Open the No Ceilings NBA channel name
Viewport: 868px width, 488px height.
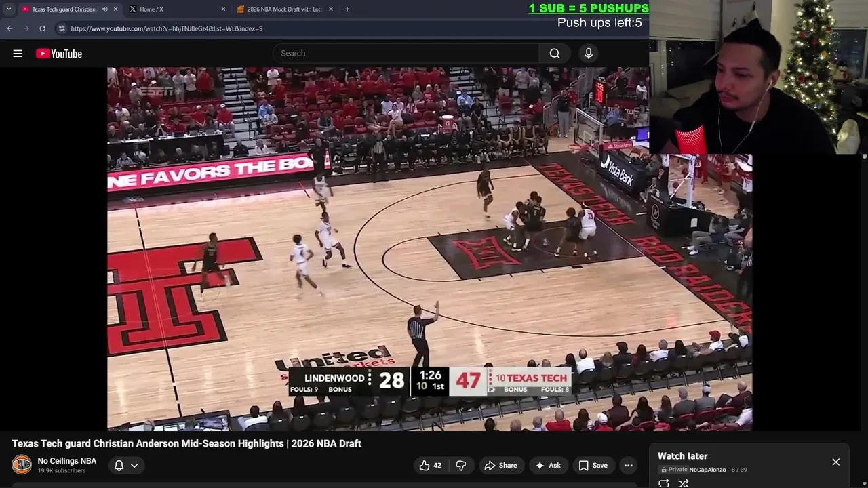[67, 461]
